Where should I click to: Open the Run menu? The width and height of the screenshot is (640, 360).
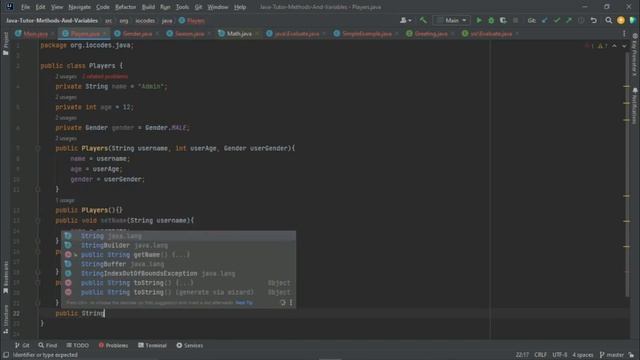165,7
